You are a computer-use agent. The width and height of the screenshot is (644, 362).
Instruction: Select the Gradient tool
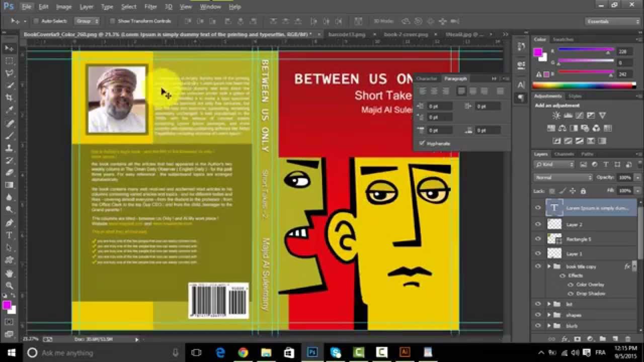[9, 186]
